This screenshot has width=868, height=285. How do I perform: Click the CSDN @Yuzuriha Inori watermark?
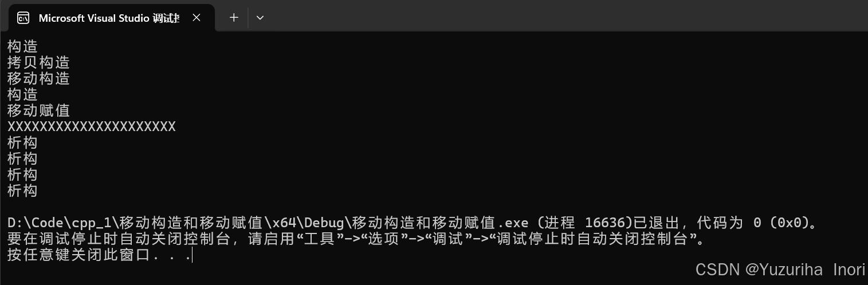pyautogui.click(x=780, y=270)
